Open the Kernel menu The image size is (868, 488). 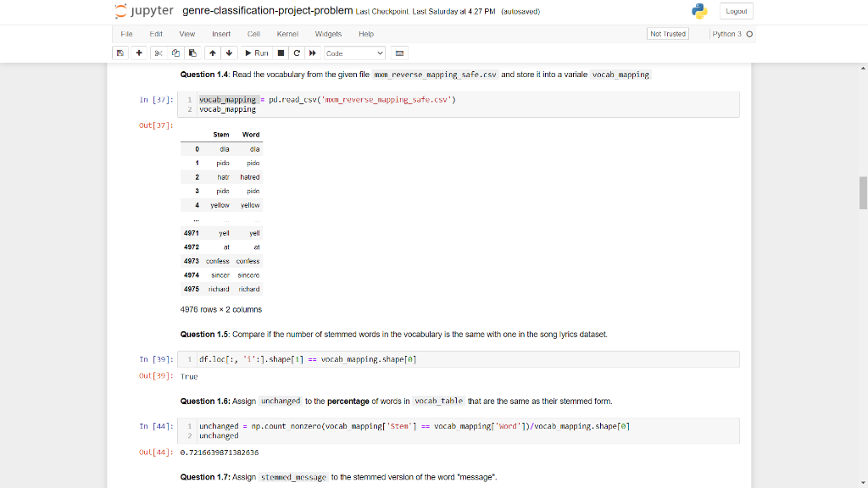287,34
